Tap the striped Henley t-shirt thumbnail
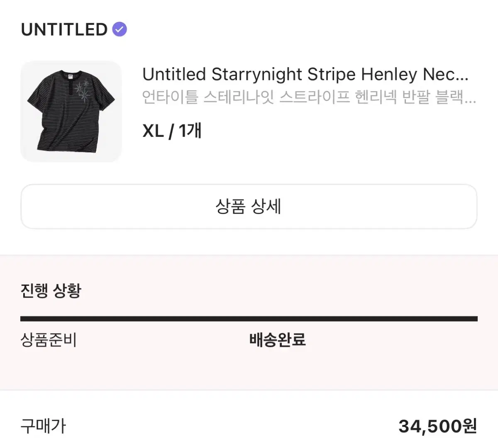498x448 pixels. coord(71,111)
